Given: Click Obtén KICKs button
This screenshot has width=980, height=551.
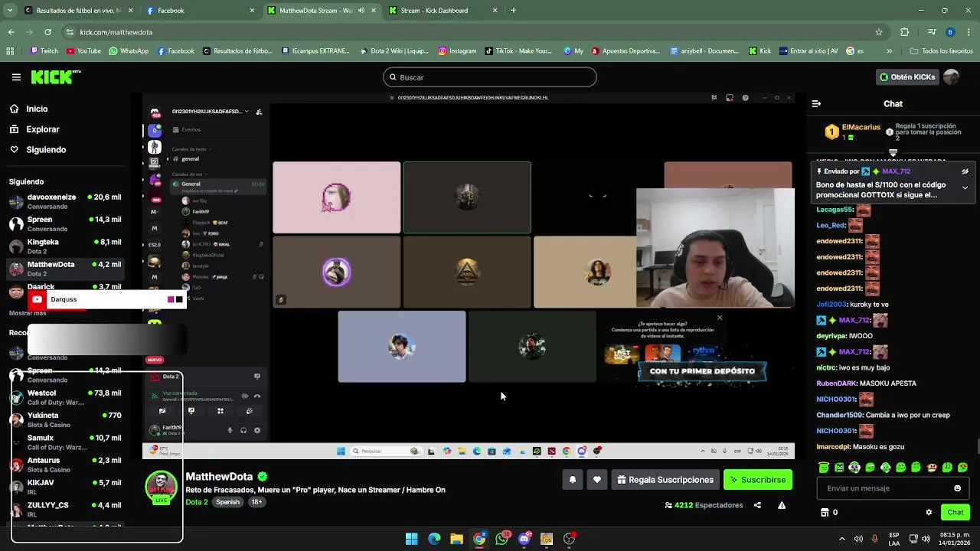Looking at the screenshot, I should click(x=906, y=77).
